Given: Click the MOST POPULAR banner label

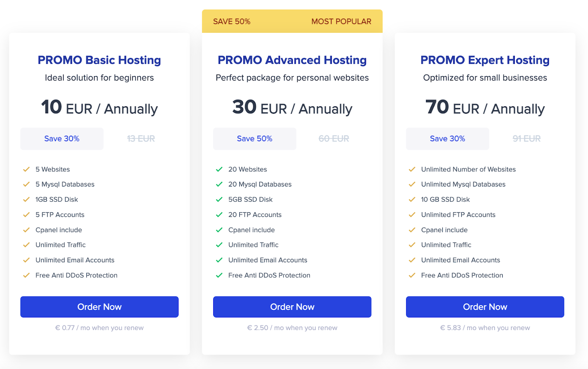Looking at the screenshot, I should 341,21.
